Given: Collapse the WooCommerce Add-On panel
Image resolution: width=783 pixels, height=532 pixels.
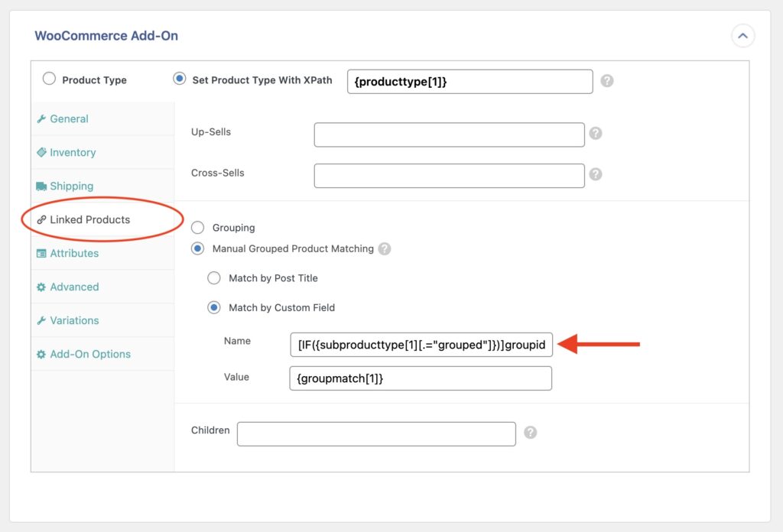Looking at the screenshot, I should (x=742, y=35).
